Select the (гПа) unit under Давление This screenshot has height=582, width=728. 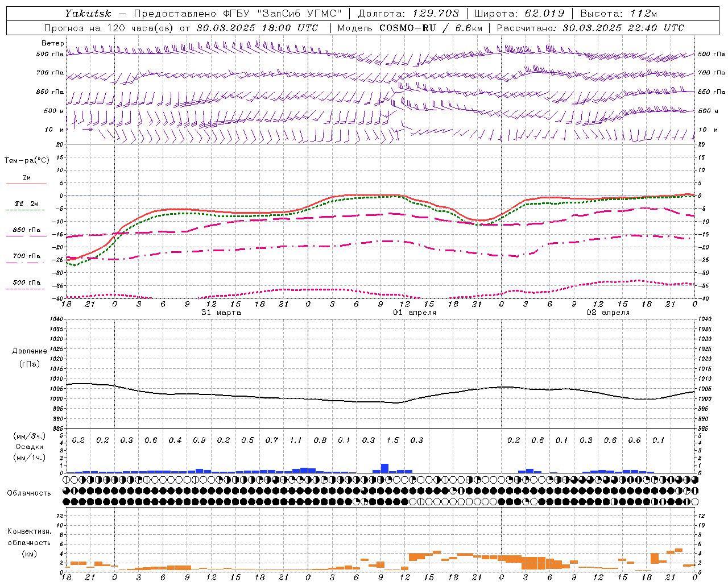30,364
